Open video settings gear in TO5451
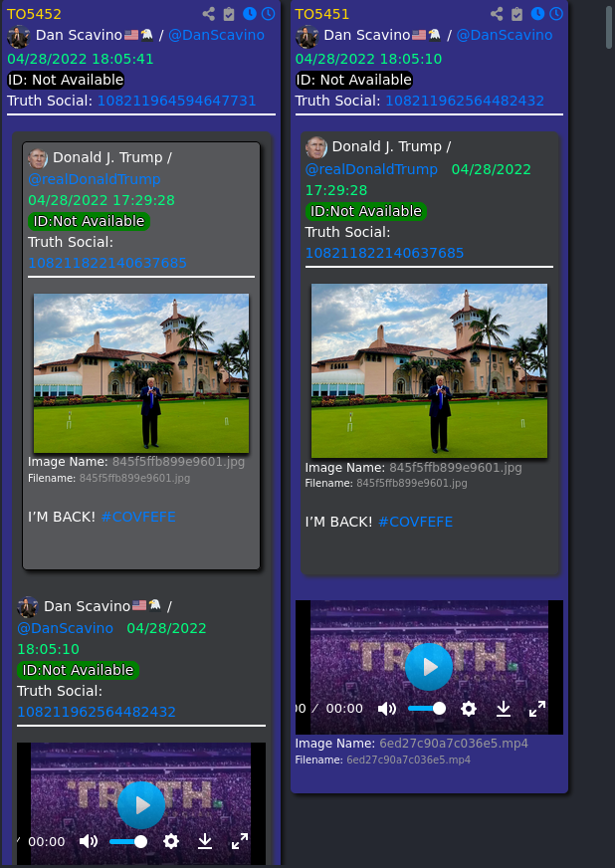This screenshot has height=868, width=615. tap(469, 709)
